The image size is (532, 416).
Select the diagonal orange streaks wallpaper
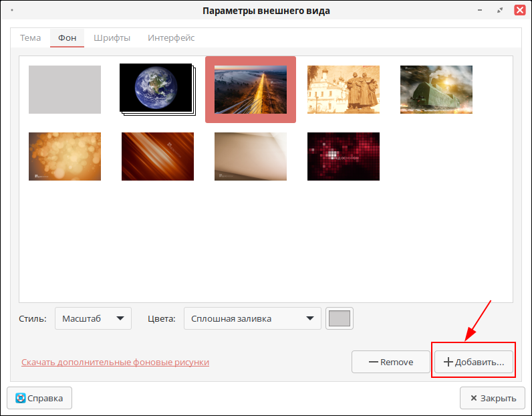[x=158, y=157]
